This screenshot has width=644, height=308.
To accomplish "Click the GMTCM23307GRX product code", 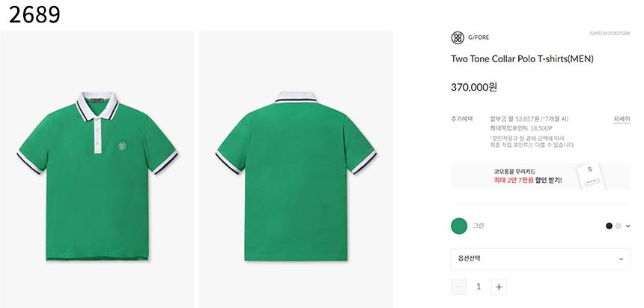I will click(x=610, y=33).
